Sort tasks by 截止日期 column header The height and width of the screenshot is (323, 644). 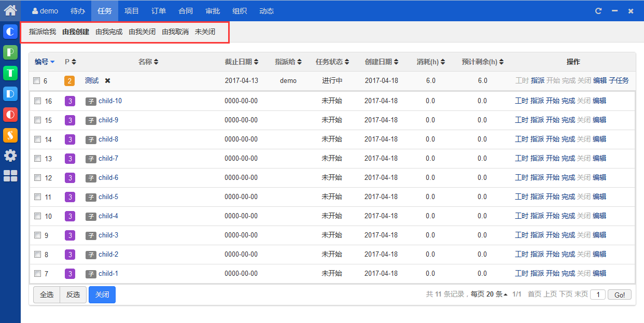tap(242, 62)
